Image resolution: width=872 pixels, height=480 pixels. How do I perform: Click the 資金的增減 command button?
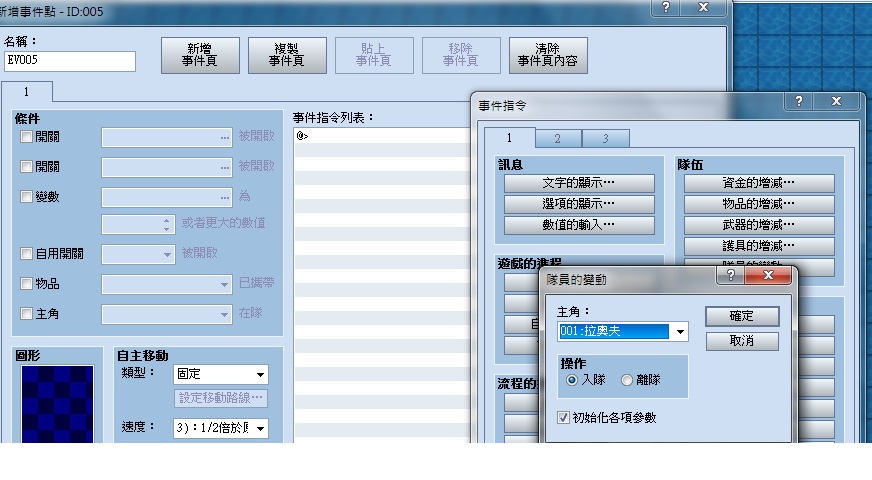click(759, 183)
